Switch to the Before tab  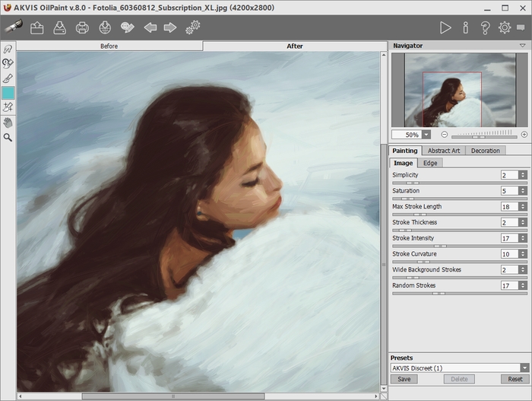click(x=109, y=46)
